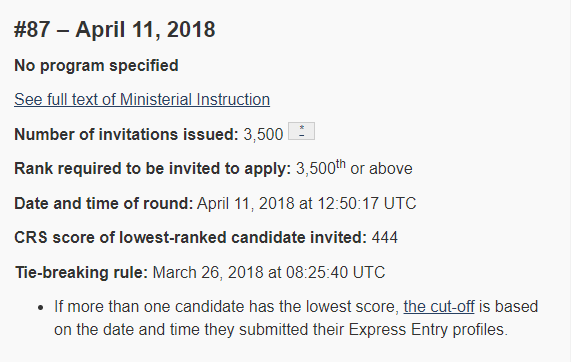
Task: Click the superscript "th" after 3,500
Action: click(x=340, y=164)
